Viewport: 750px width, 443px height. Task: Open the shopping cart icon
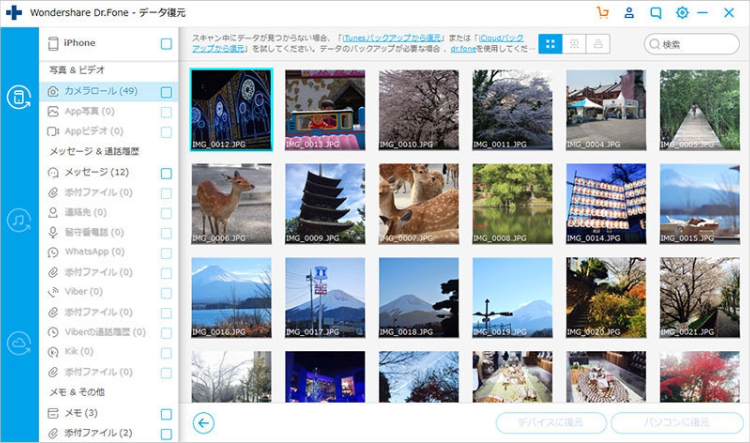click(602, 13)
